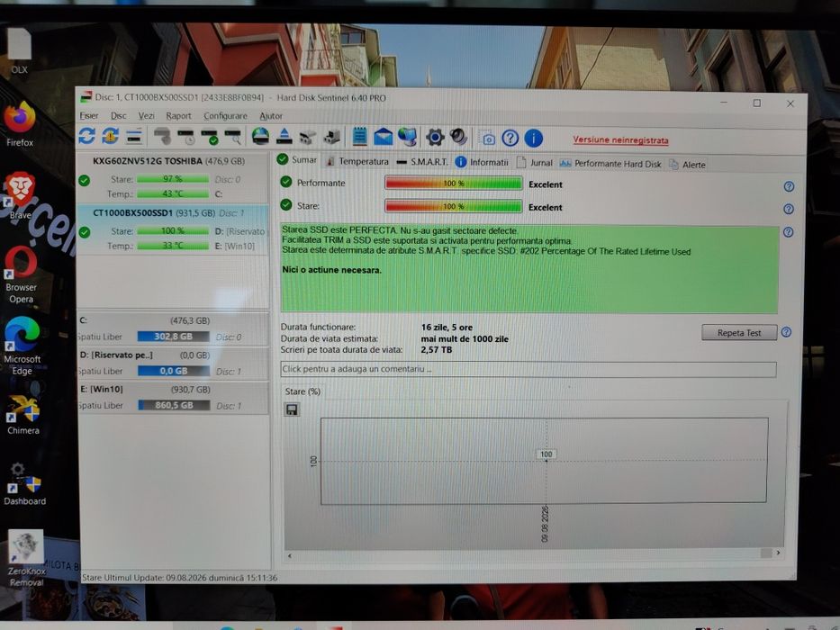Switch to the Jurnal tab
840x630 pixels.
534,163
